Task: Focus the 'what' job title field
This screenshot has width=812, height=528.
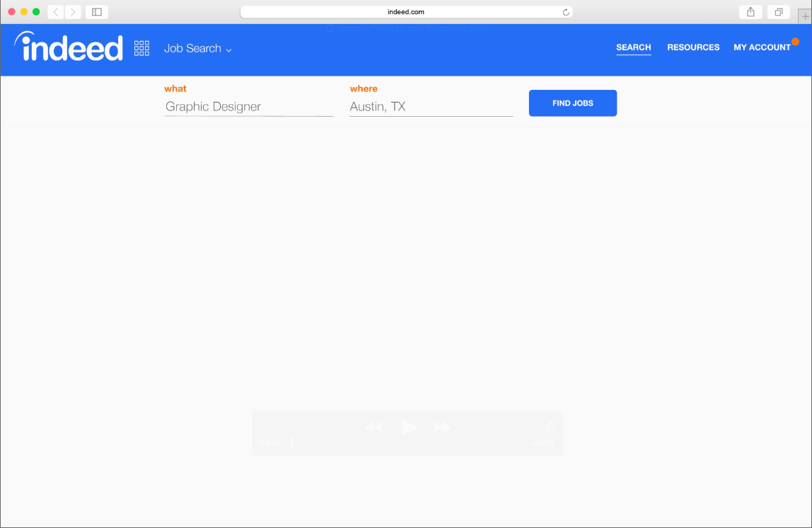Action: 248,107
